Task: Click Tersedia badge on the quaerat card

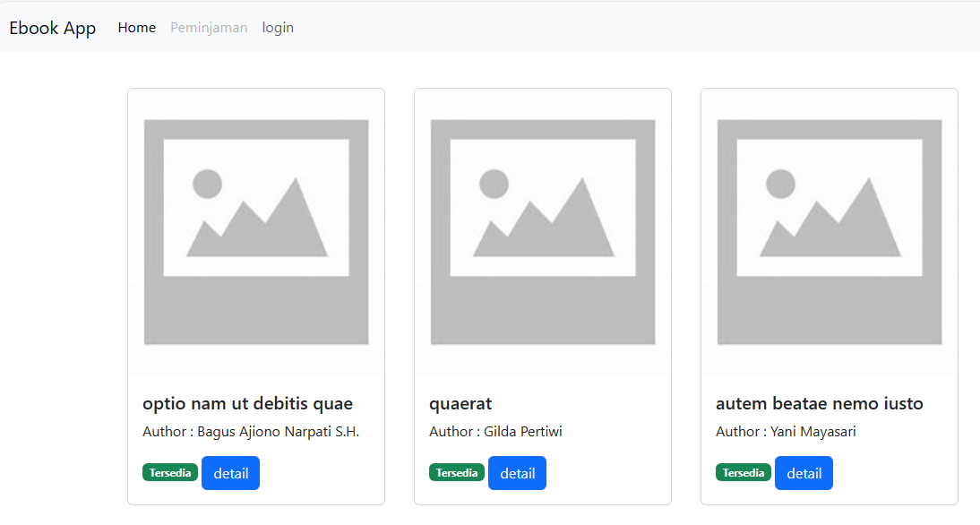Action: point(457,473)
